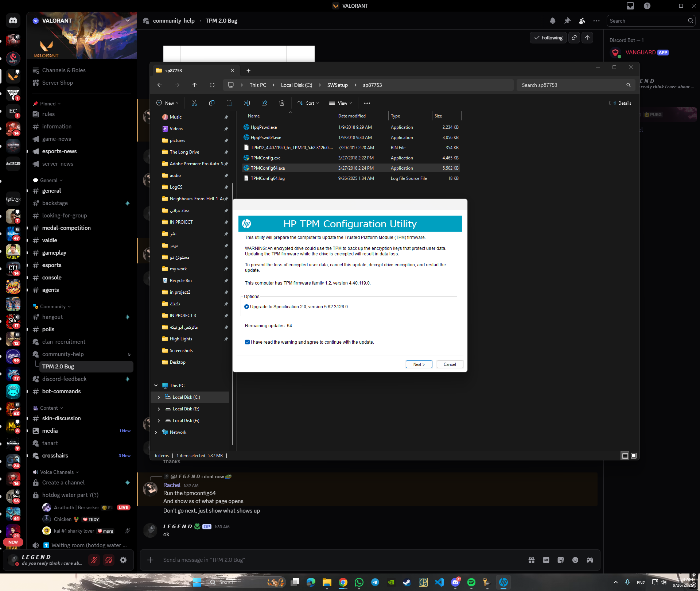Open the View dropdown in Explorer
The image size is (700, 591).
coord(341,103)
